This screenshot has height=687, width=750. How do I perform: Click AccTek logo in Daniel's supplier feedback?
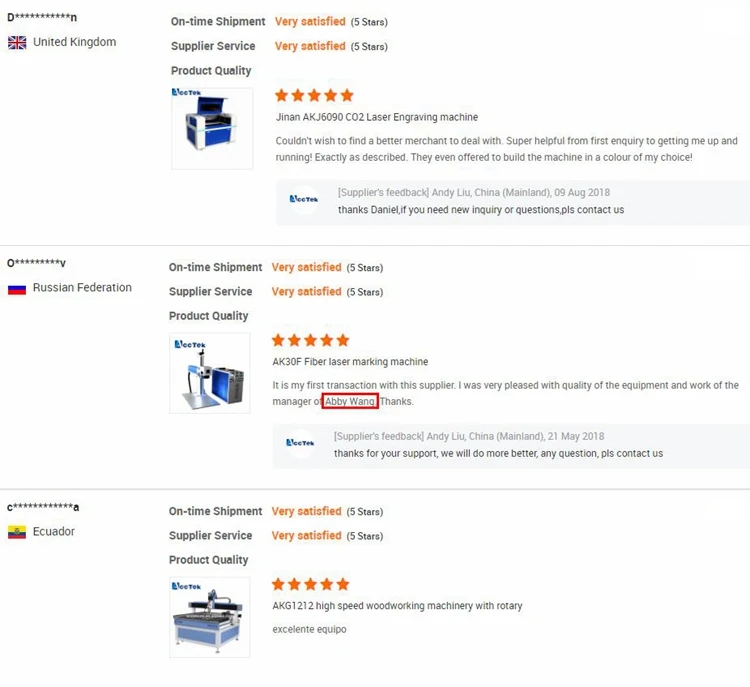click(303, 200)
